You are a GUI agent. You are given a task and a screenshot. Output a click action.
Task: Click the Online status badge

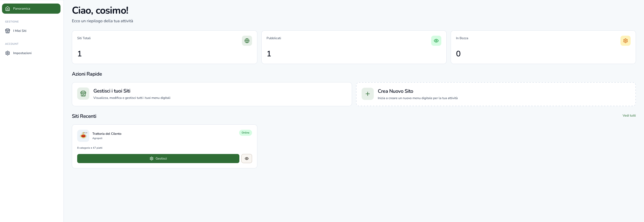point(245,133)
